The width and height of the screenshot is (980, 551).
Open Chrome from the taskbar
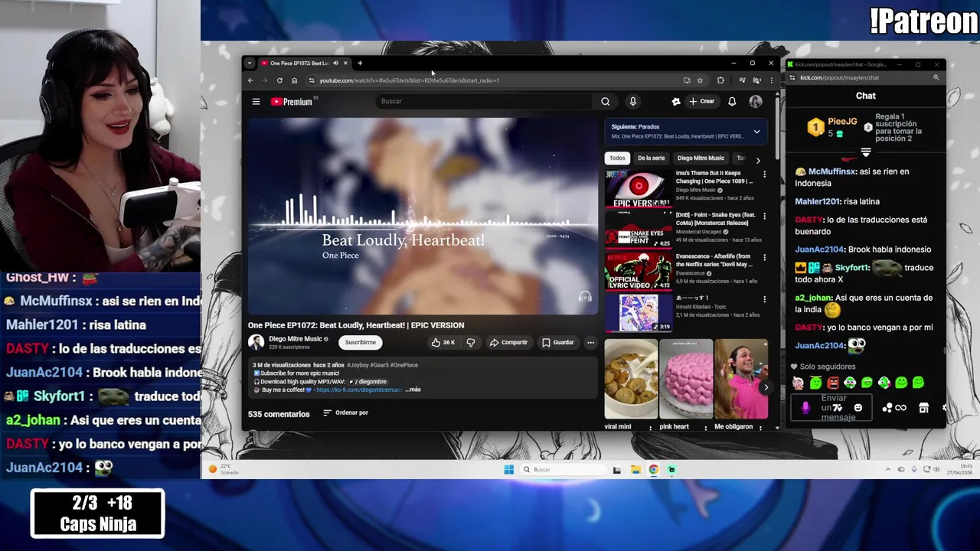[x=653, y=469]
